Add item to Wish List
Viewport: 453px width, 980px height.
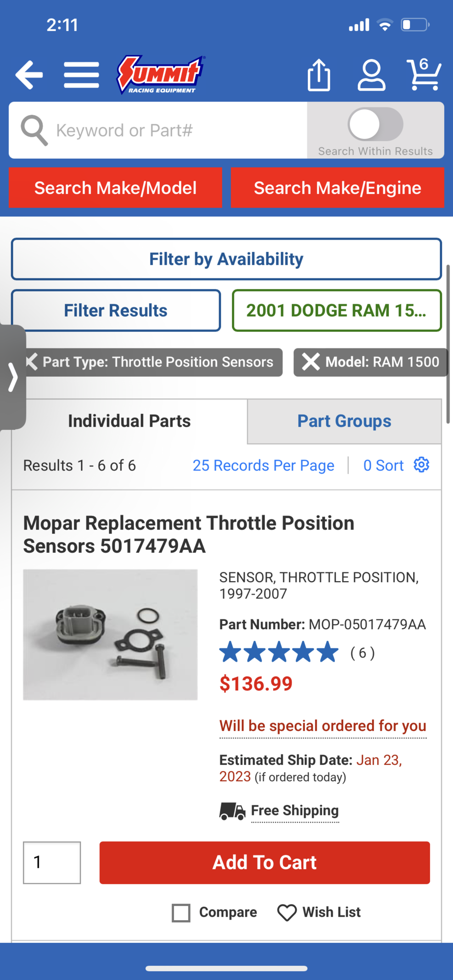pyautogui.click(x=319, y=912)
